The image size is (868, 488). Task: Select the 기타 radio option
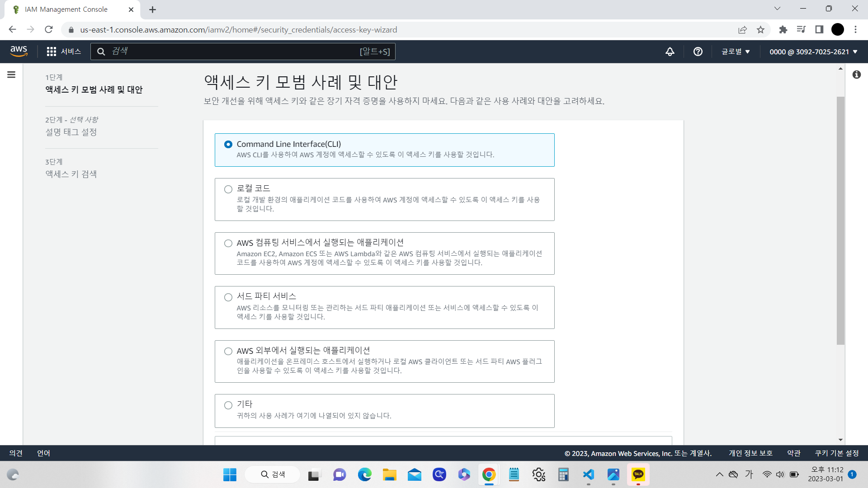(x=228, y=405)
